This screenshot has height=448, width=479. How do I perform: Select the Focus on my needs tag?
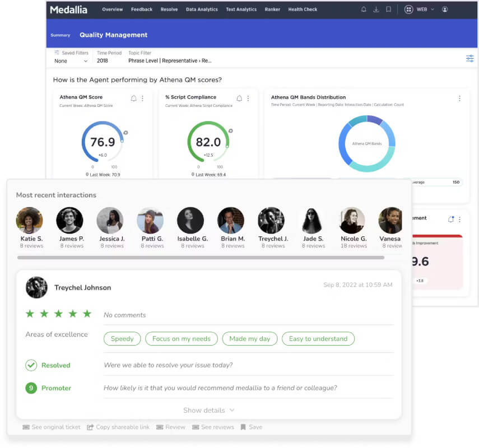pos(182,339)
